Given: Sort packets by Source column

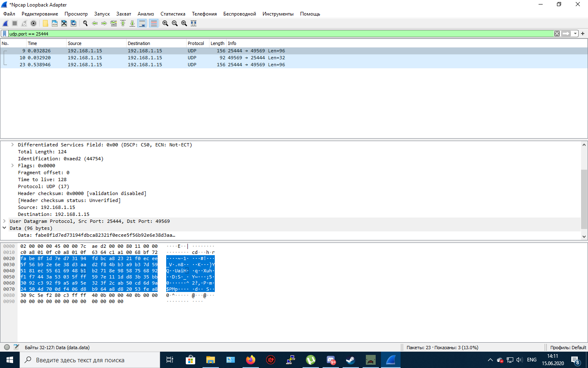Looking at the screenshot, I should (96, 43).
